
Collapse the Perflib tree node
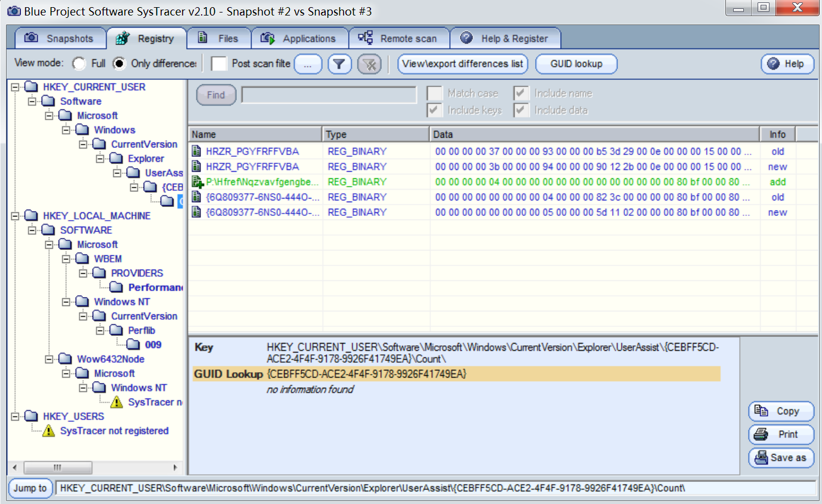click(x=100, y=330)
